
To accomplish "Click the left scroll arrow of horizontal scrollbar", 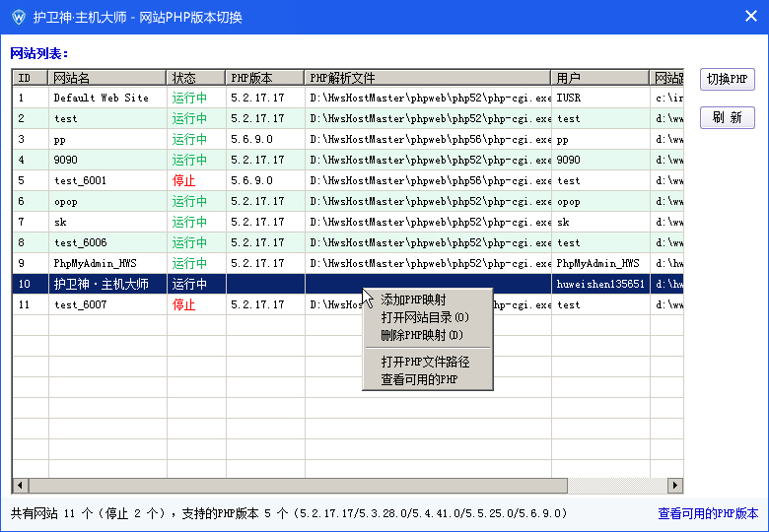I will (x=20, y=485).
